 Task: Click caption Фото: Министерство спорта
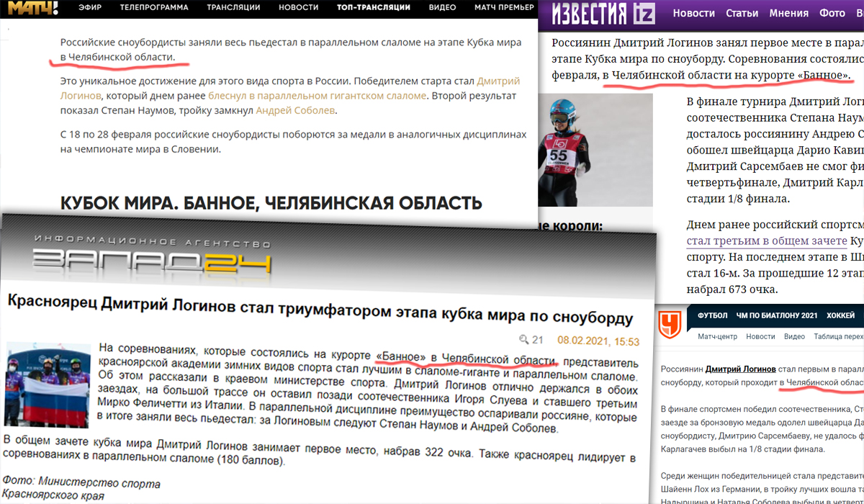coord(81,484)
